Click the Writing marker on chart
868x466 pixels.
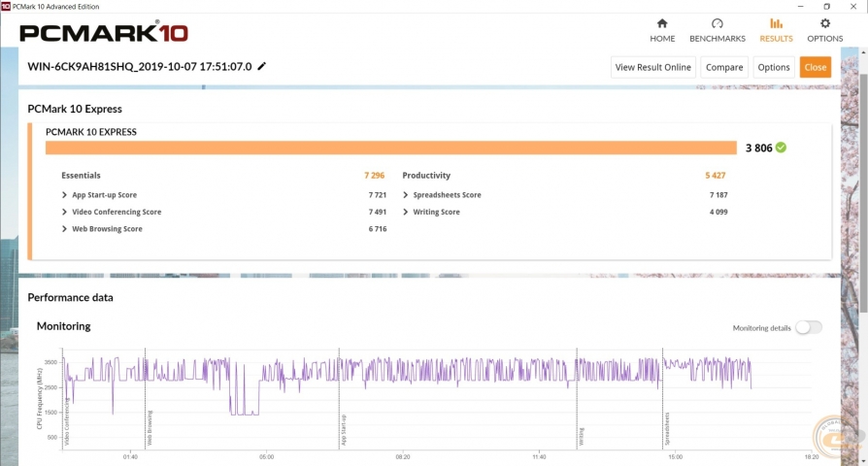pos(582,436)
